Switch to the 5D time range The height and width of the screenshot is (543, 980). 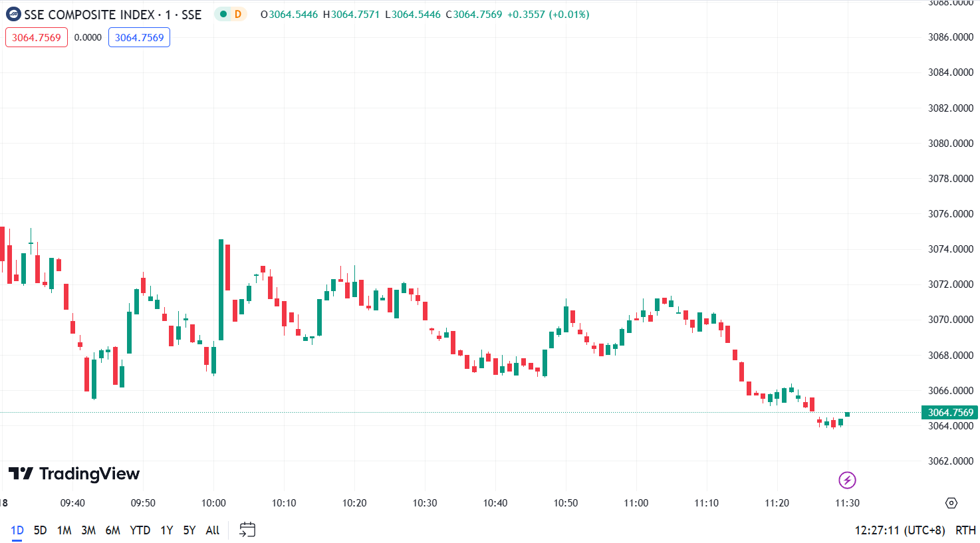click(41, 530)
